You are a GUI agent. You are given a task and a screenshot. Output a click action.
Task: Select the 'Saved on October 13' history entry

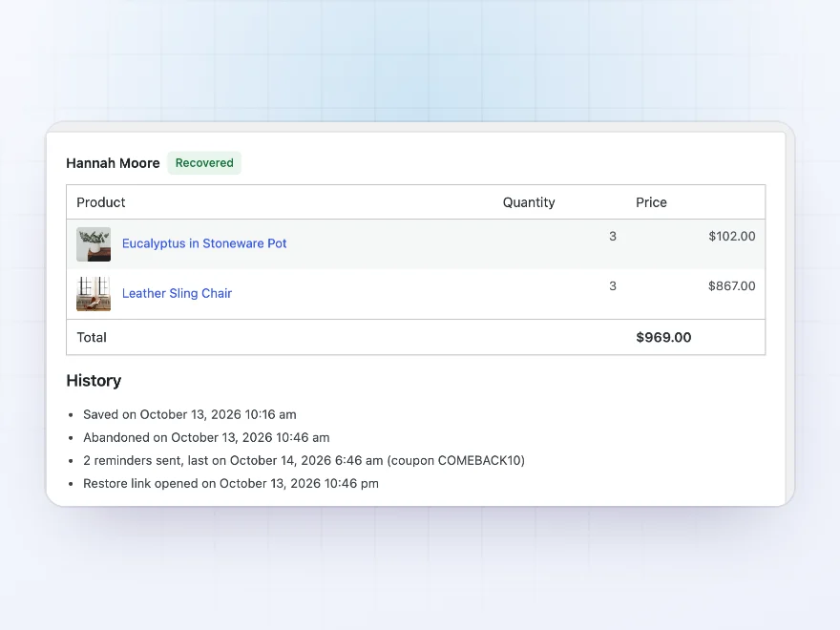190,414
